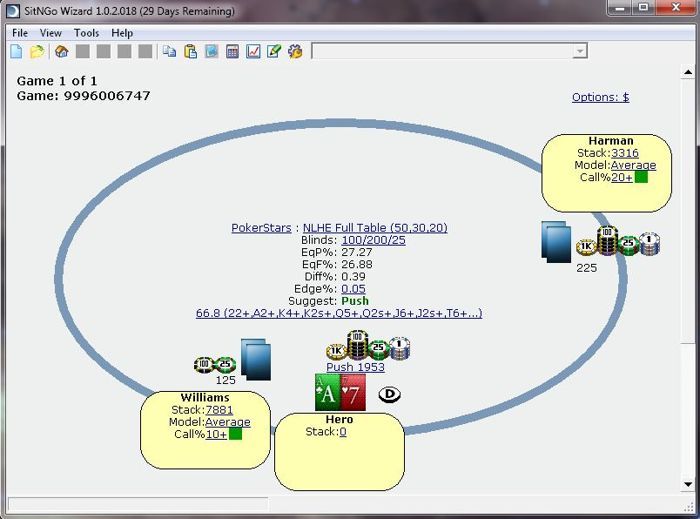The image size is (700, 519).
Task: Click the Push 1953 link
Action: [x=355, y=367]
